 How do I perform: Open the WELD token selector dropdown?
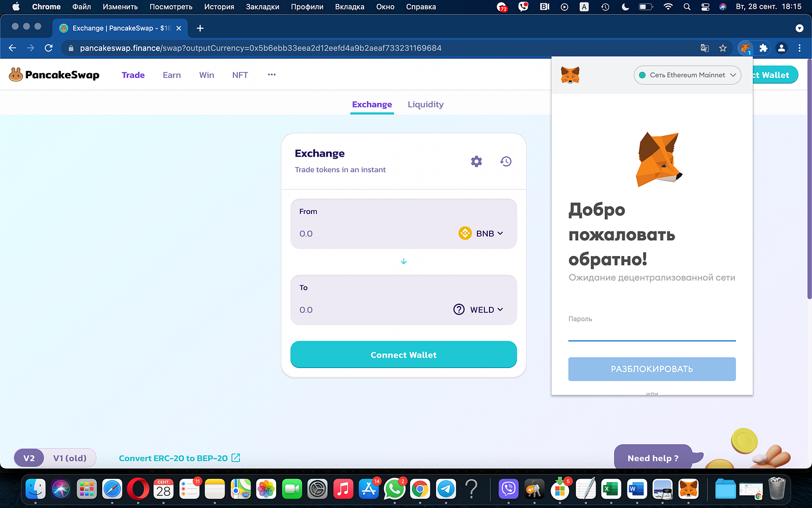point(478,309)
